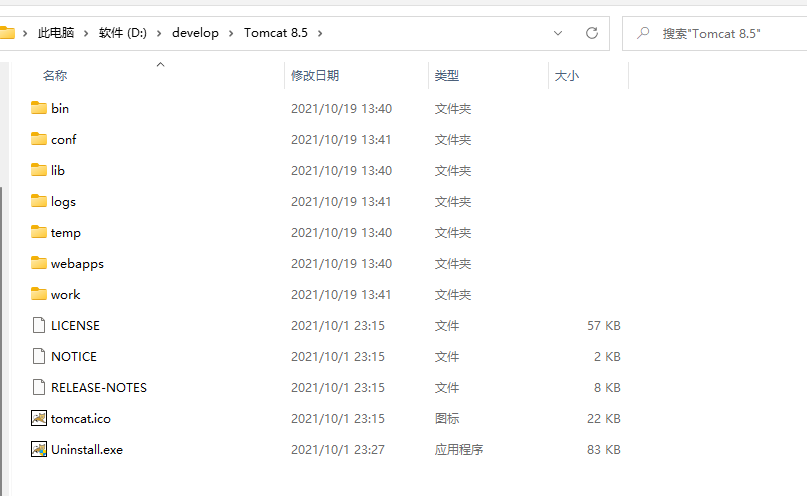Screen dimensions: 807x496
Task: Click the tomcat.ico cat icon
Action: (39, 418)
